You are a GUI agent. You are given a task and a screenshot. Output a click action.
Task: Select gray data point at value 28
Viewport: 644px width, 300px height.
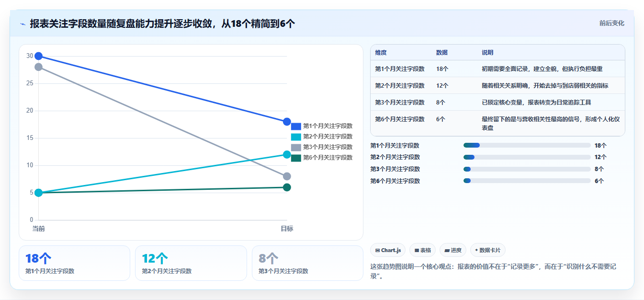click(x=38, y=67)
